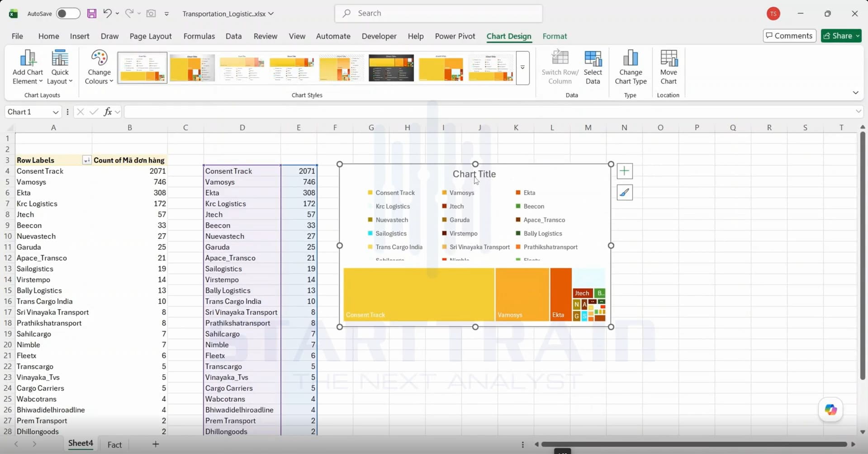The width and height of the screenshot is (868, 454).
Task: Switch to the Format tab
Action: click(555, 36)
